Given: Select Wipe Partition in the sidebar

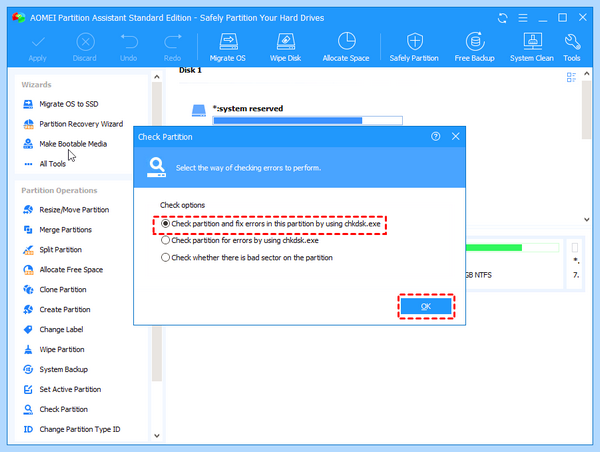Looking at the screenshot, I should 62,349.
